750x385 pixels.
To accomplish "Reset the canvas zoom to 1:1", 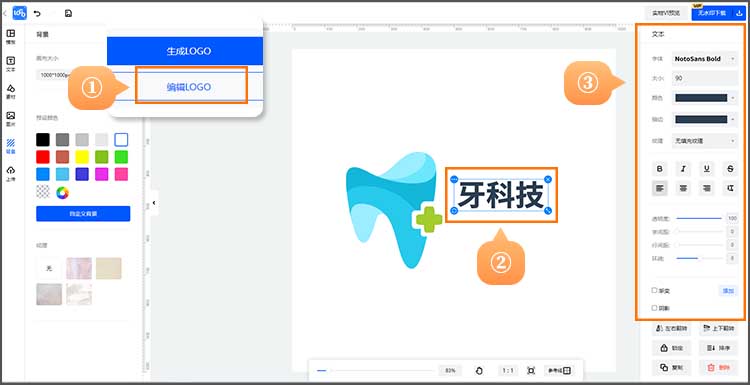I will pos(508,370).
